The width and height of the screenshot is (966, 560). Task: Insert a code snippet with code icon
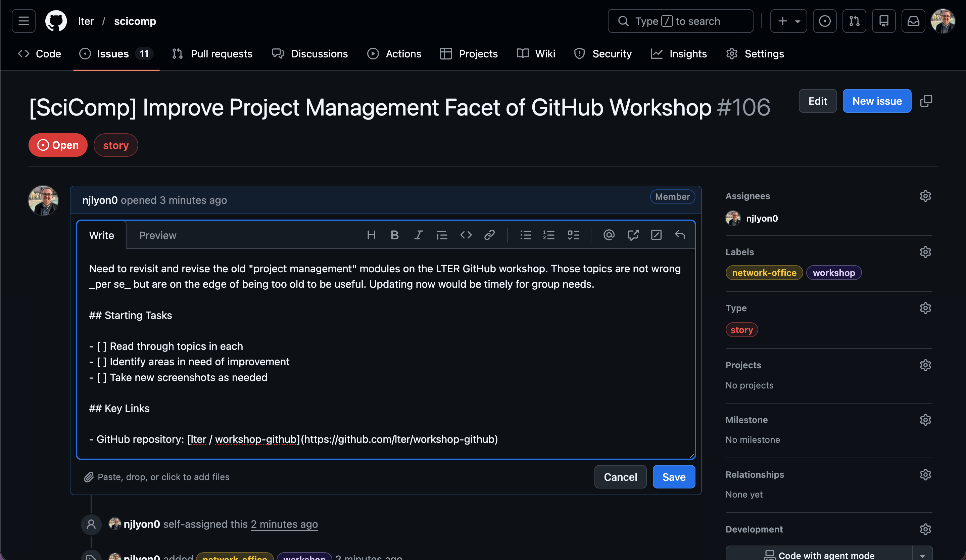click(x=466, y=235)
